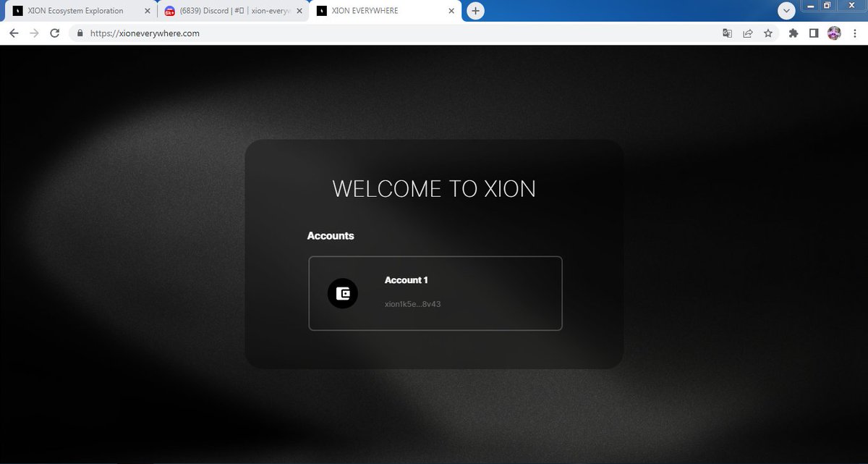
Task: Restore down the browser window
Action: [827, 6]
